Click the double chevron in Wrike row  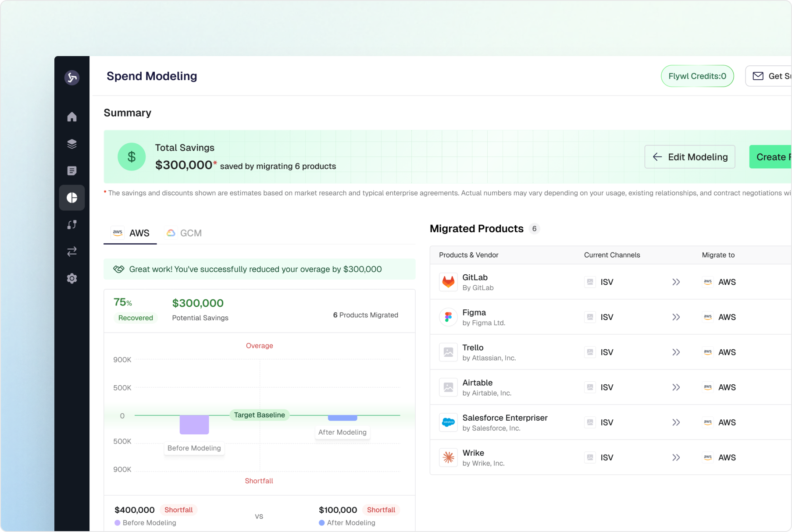pos(676,457)
